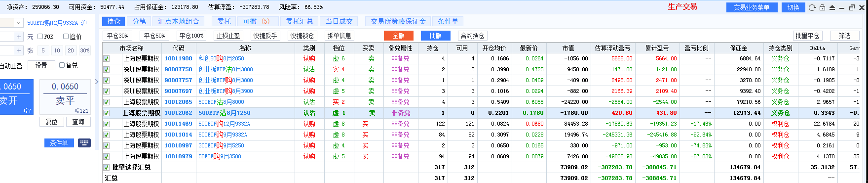Click contract code 10011014
Screen dimensions: 868x183
(179, 135)
